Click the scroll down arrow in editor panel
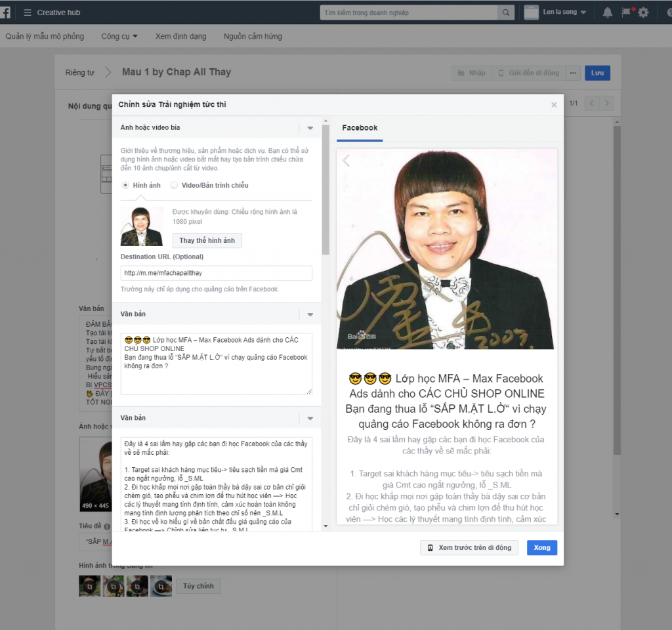 pos(325,526)
